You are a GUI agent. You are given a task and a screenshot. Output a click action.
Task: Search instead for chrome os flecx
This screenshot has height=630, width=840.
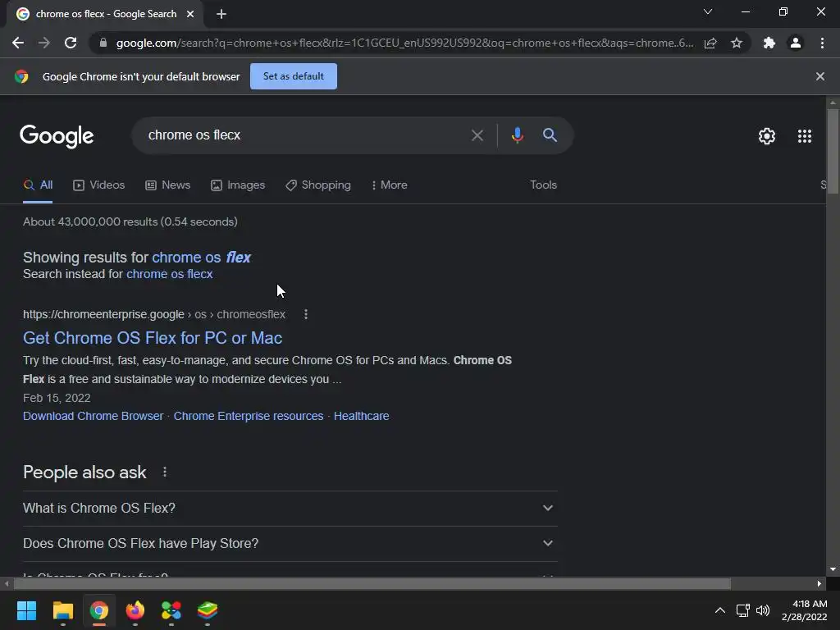click(169, 274)
